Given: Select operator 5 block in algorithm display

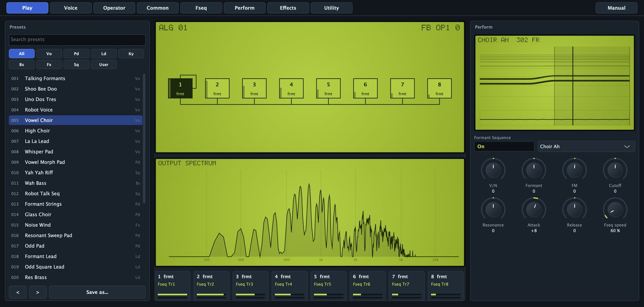Looking at the screenshot, I should 328,88.
